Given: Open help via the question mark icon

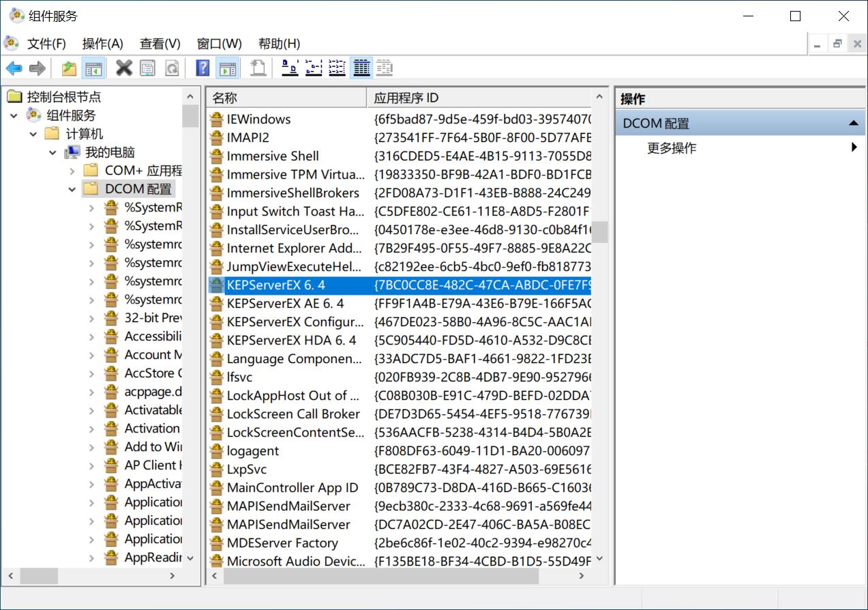Looking at the screenshot, I should tap(203, 68).
